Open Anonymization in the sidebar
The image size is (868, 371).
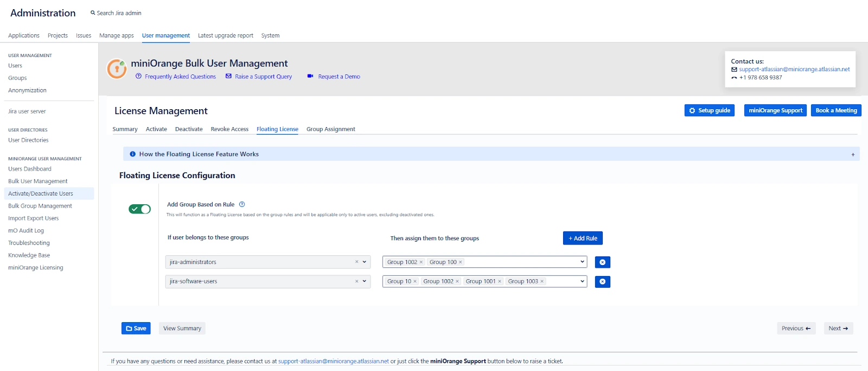pos(27,91)
